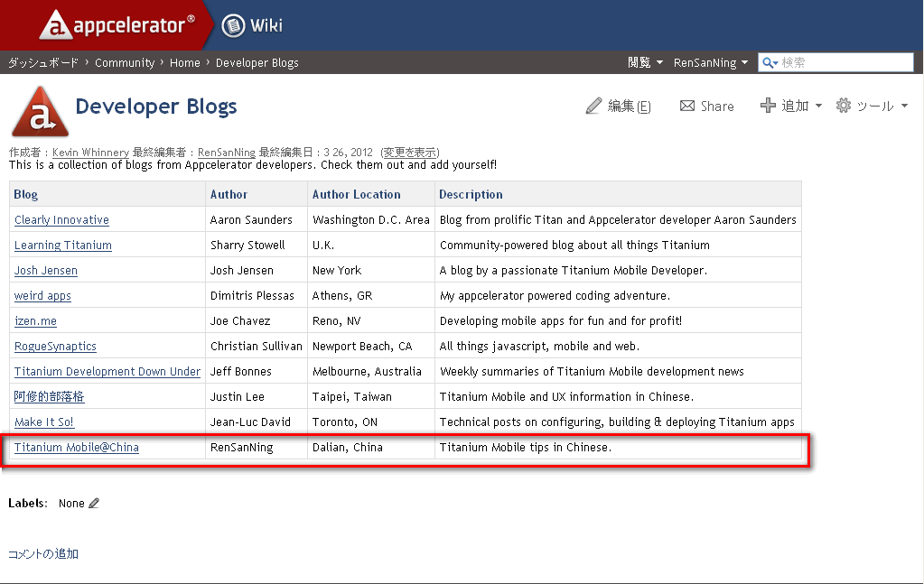Click the Developer Blogs page title

click(x=156, y=107)
